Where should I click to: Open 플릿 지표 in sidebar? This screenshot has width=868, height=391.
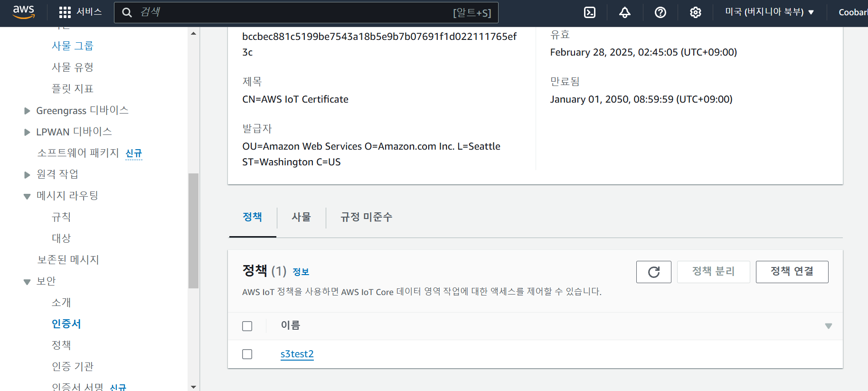[73, 89]
